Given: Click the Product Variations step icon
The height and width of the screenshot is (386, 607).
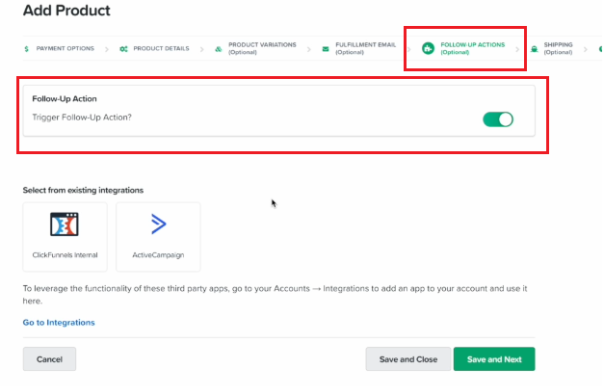Looking at the screenshot, I should tap(219, 49).
